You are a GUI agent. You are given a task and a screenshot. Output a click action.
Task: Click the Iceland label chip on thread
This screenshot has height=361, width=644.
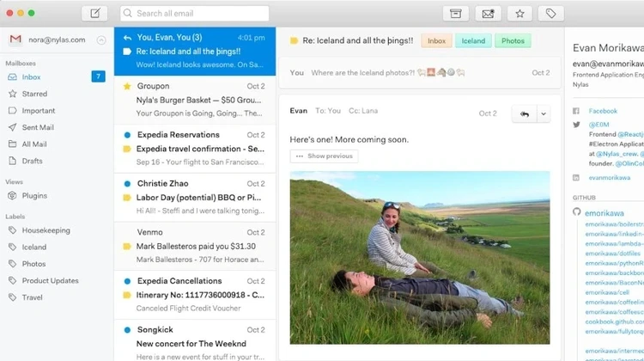tap(473, 40)
